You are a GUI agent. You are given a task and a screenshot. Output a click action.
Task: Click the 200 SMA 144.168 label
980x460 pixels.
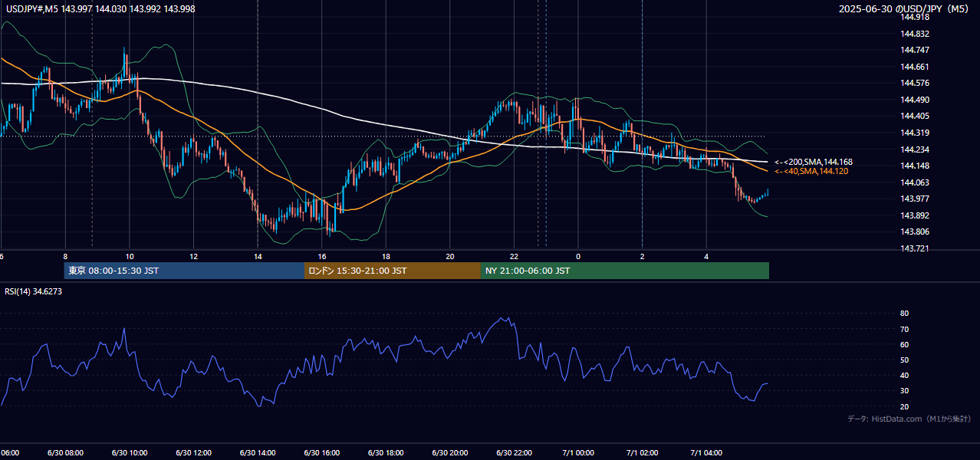[814, 162]
